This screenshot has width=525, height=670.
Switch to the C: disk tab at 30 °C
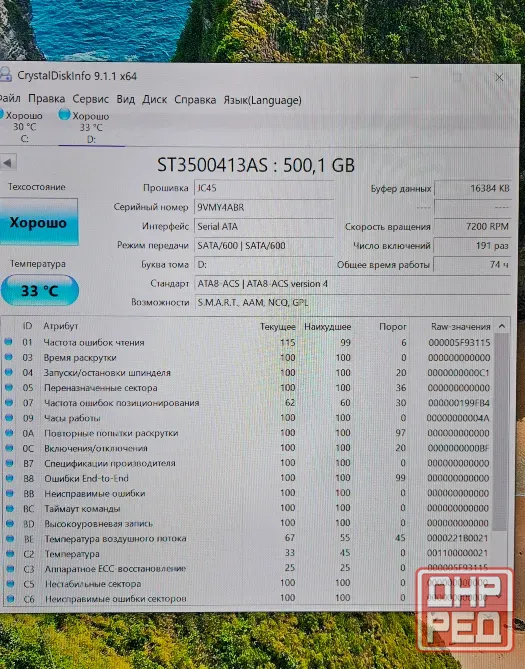click(21, 127)
